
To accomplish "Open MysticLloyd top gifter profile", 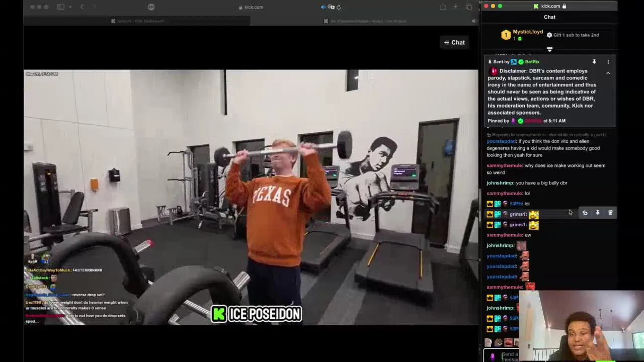I will tap(528, 32).
